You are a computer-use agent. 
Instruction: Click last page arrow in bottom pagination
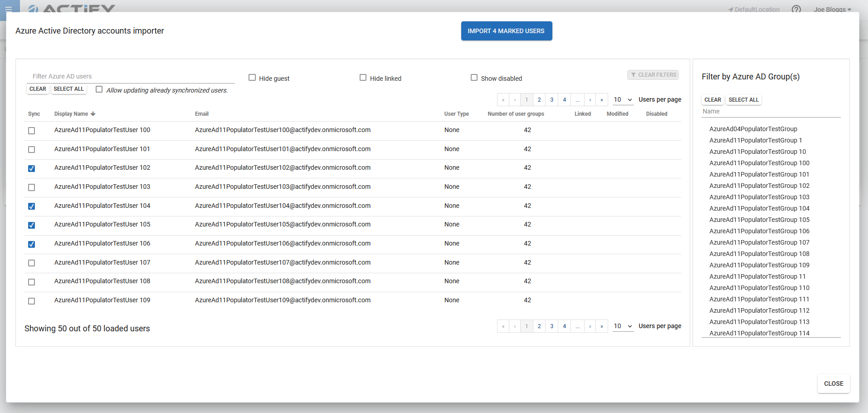pos(602,326)
